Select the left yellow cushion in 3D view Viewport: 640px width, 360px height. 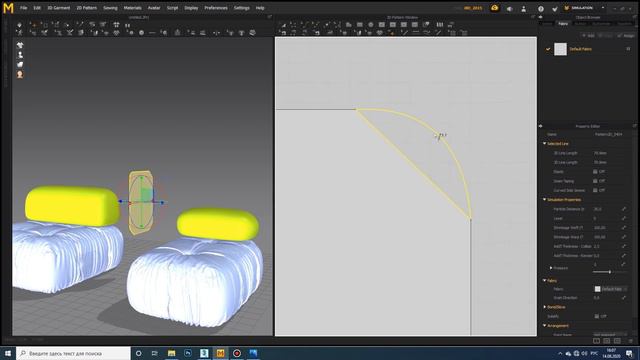[72, 206]
